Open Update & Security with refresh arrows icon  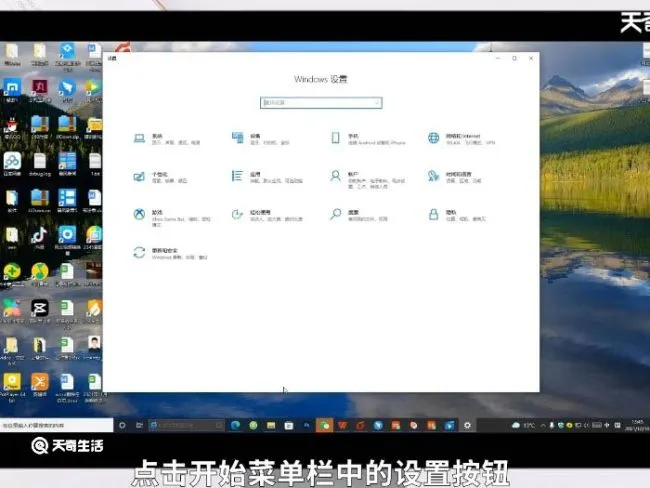tap(170, 253)
